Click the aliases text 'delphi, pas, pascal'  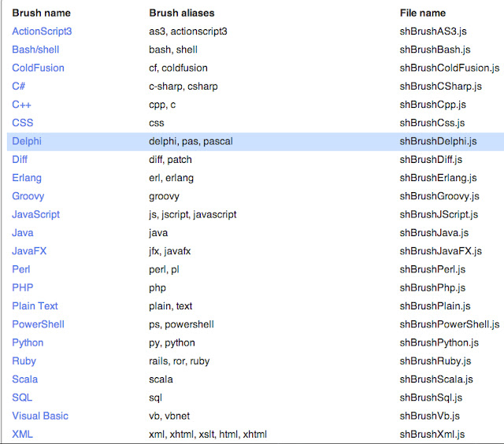point(191,142)
